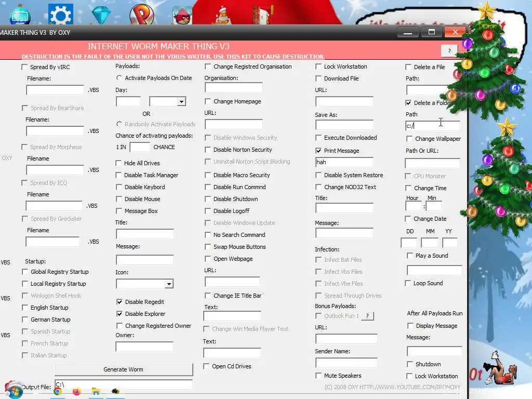Click the Day input field under Payloads
This screenshot has width=532, height=399.
point(128,101)
